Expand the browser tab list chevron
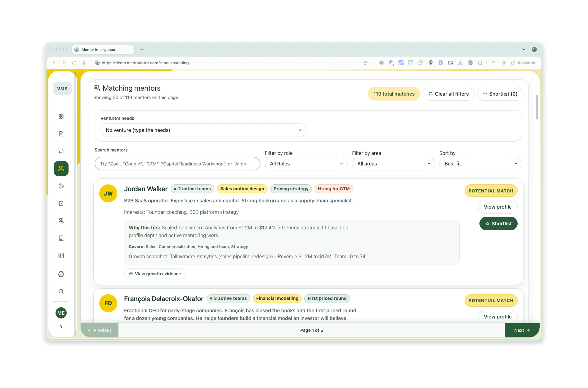Image resolution: width=588 pixels, height=388 pixels. 524,49
